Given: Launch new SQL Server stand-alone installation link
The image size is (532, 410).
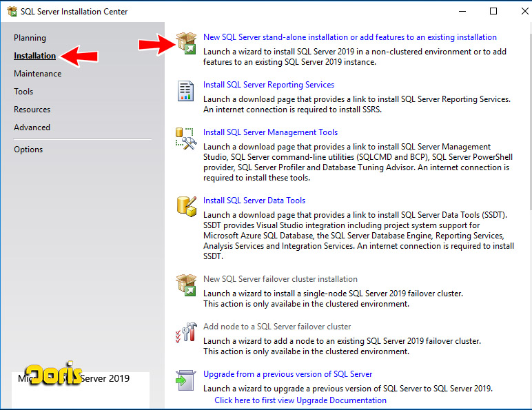Looking at the screenshot, I should coord(350,37).
